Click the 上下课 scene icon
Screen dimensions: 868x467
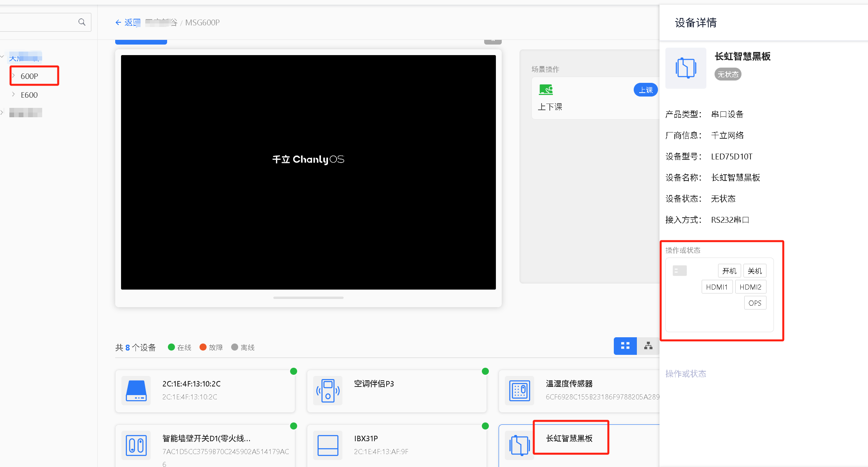pos(546,90)
